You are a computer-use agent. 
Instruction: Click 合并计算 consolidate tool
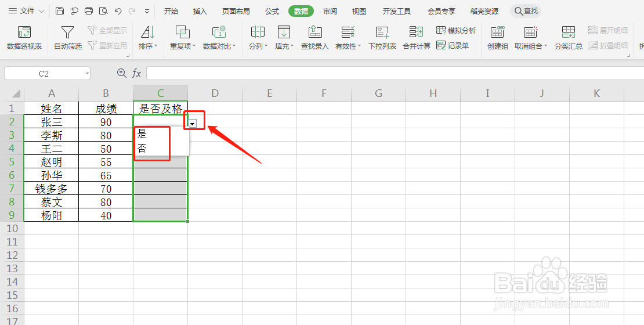pos(417,38)
